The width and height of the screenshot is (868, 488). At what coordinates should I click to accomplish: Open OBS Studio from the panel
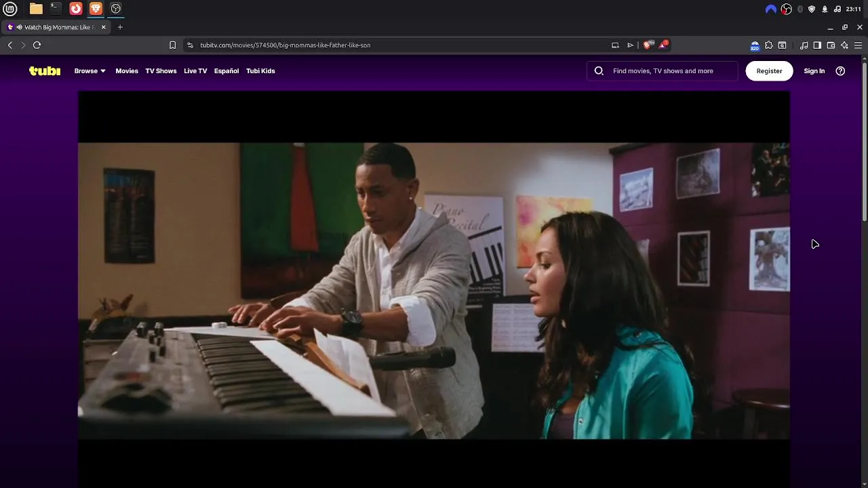pos(116,9)
